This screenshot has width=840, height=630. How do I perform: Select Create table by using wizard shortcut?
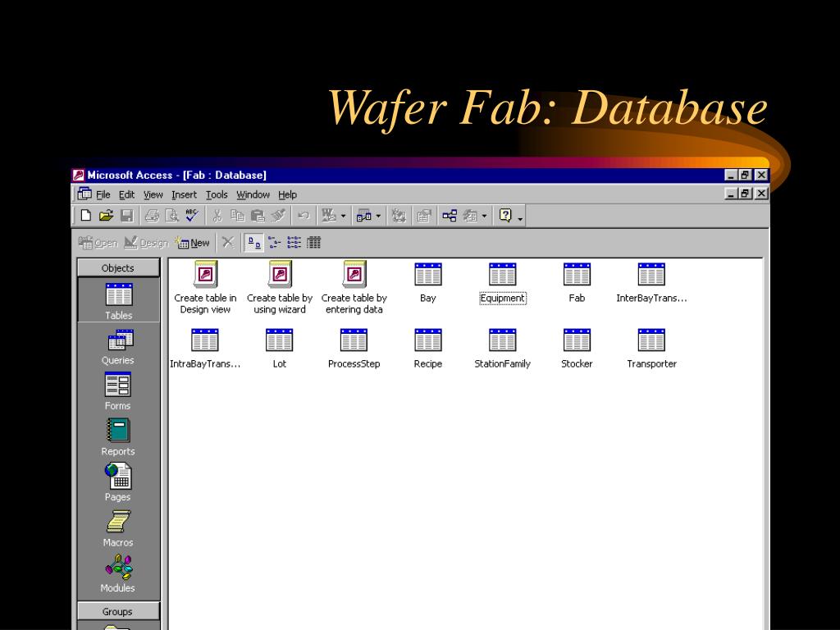pyautogui.click(x=280, y=288)
